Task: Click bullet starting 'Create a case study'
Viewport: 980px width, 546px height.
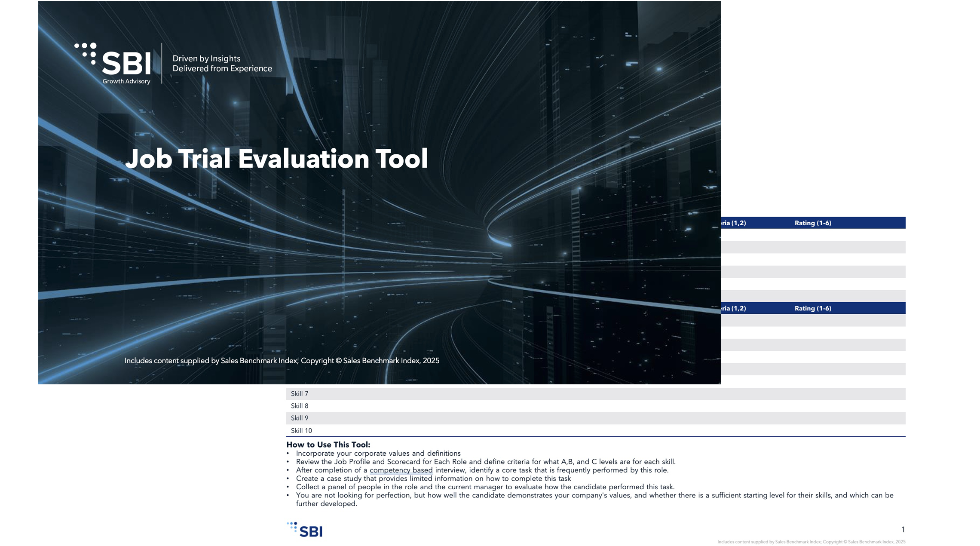Action: [x=433, y=479]
